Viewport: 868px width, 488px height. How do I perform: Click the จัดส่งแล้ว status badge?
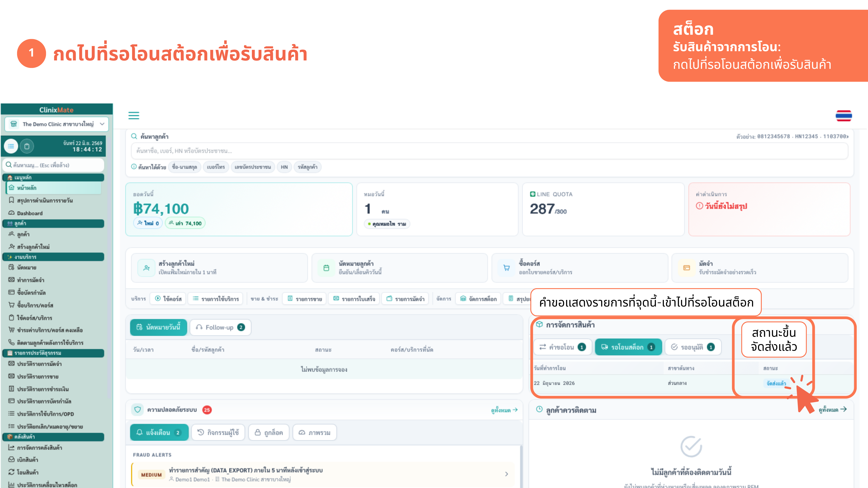776,383
